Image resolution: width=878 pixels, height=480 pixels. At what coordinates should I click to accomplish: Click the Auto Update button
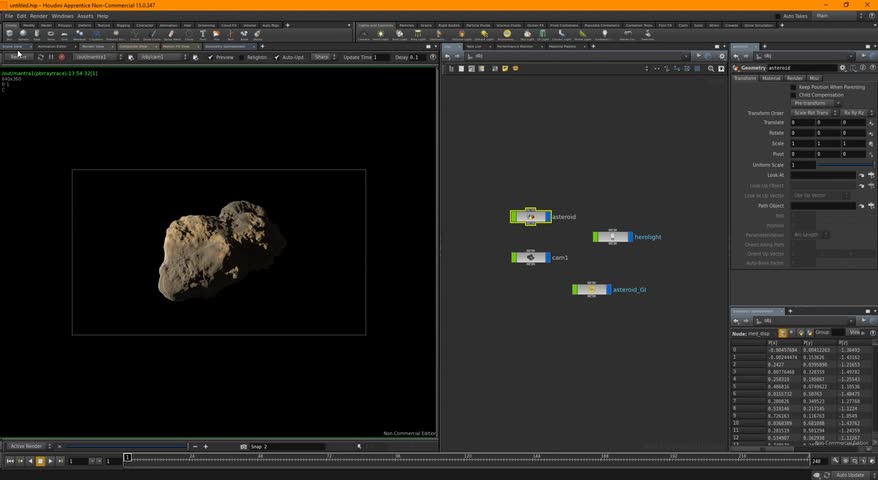tap(848, 475)
